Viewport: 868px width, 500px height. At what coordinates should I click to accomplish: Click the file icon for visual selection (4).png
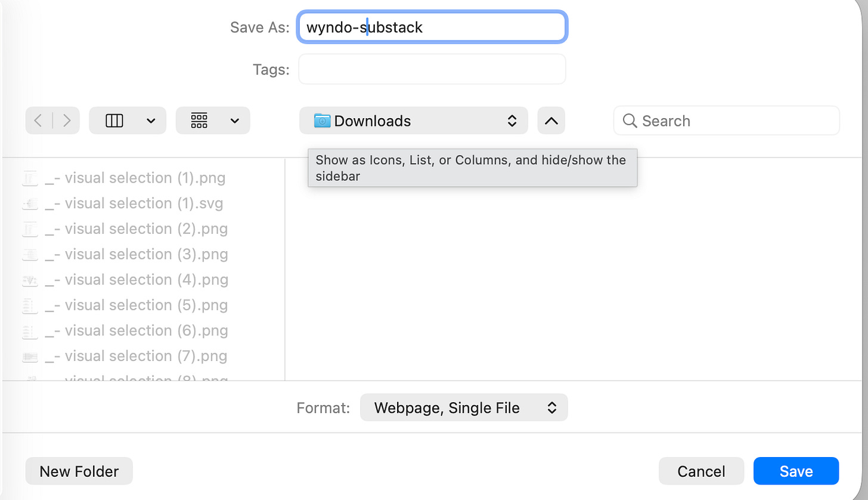pos(30,280)
